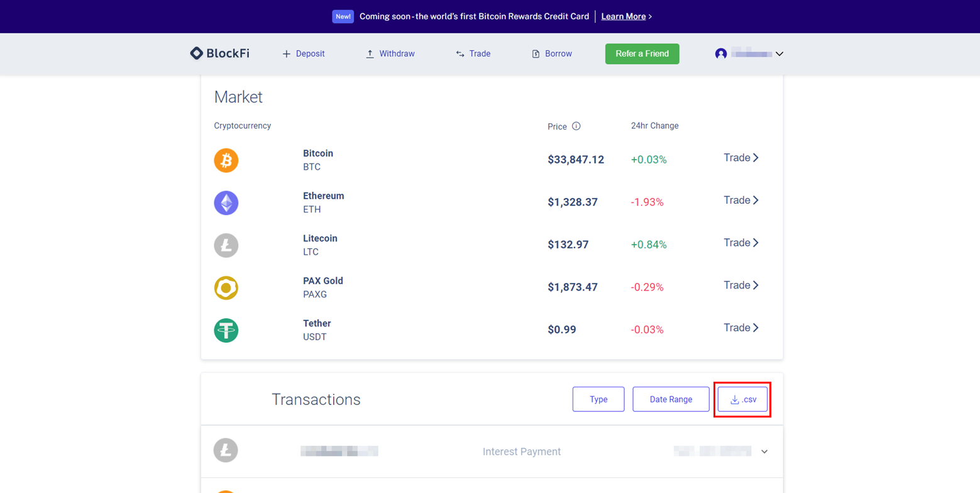Download transactions as .csv
Image resolution: width=980 pixels, height=493 pixels.
742,399
